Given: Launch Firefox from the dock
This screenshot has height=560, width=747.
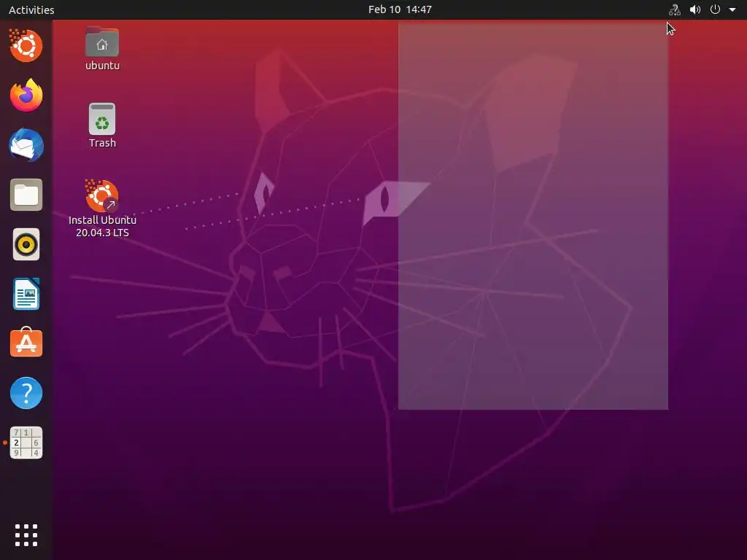Looking at the screenshot, I should pos(26,96).
